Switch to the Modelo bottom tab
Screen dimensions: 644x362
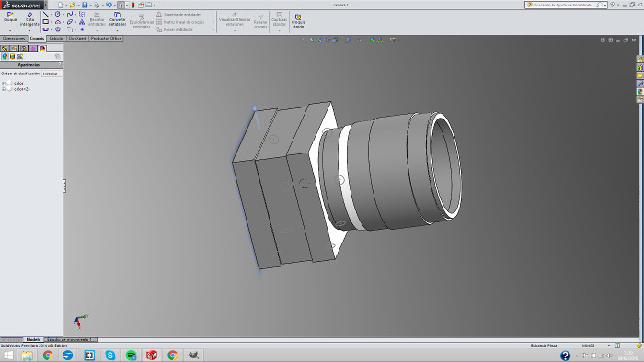(x=33, y=339)
